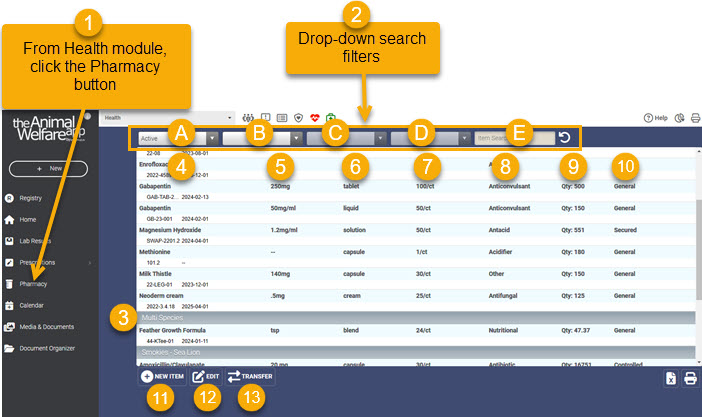Open the second filter dropdown arrow
The width and height of the screenshot is (702, 417).
click(x=296, y=138)
